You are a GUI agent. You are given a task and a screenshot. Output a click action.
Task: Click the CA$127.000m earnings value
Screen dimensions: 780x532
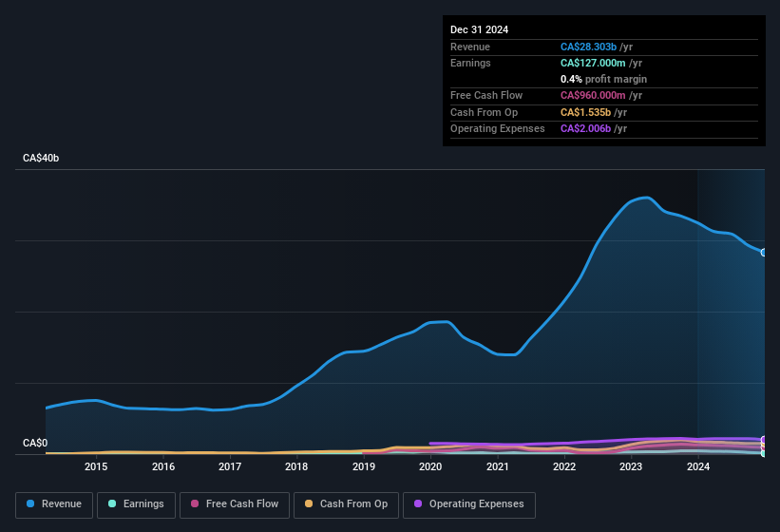tap(593, 63)
